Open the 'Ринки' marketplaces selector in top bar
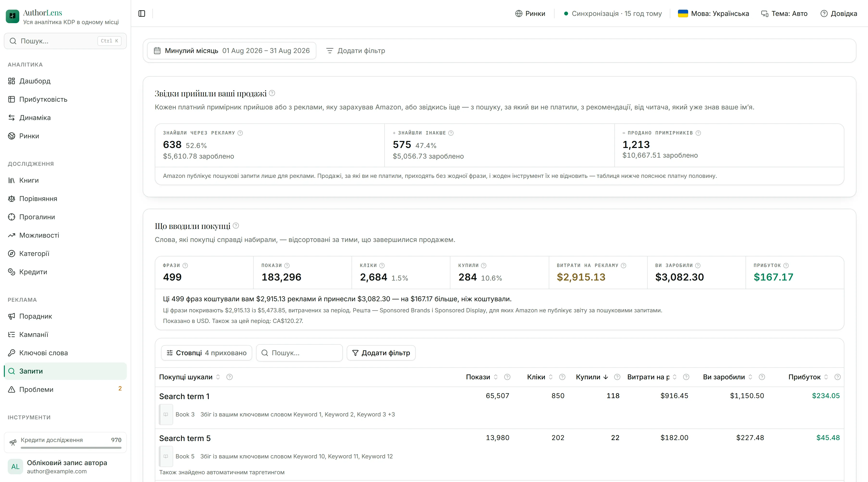Image resolution: width=868 pixels, height=482 pixels. pyautogui.click(x=530, y=13)
